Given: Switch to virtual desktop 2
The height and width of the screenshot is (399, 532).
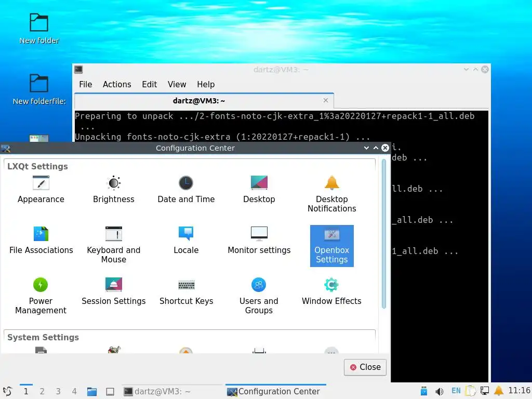Looking at the screenshot, I should [x=42, y=391].
